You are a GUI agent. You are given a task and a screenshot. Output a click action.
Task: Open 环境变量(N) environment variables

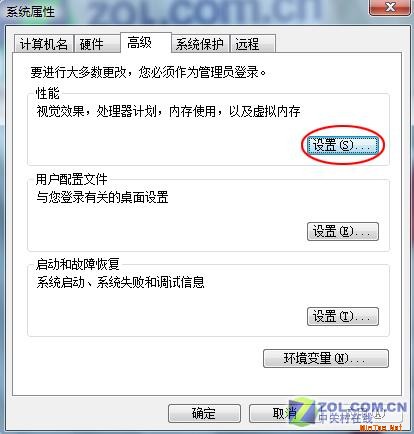326,359
